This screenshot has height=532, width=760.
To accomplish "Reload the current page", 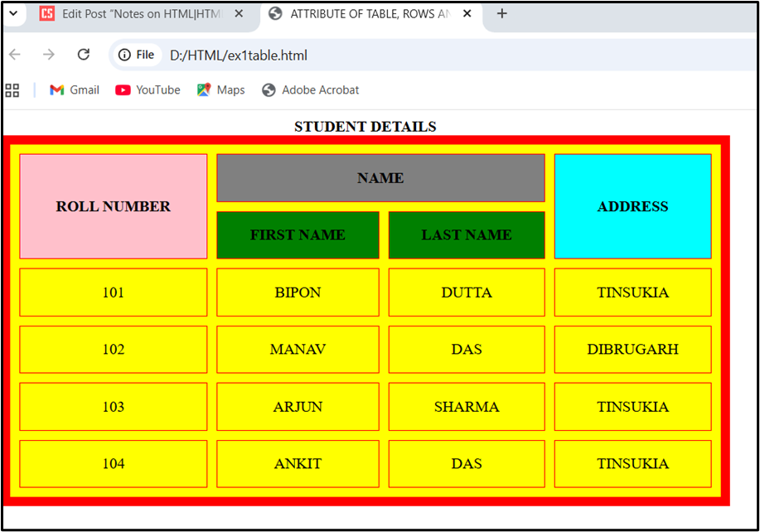I will [x=83, y=55].
